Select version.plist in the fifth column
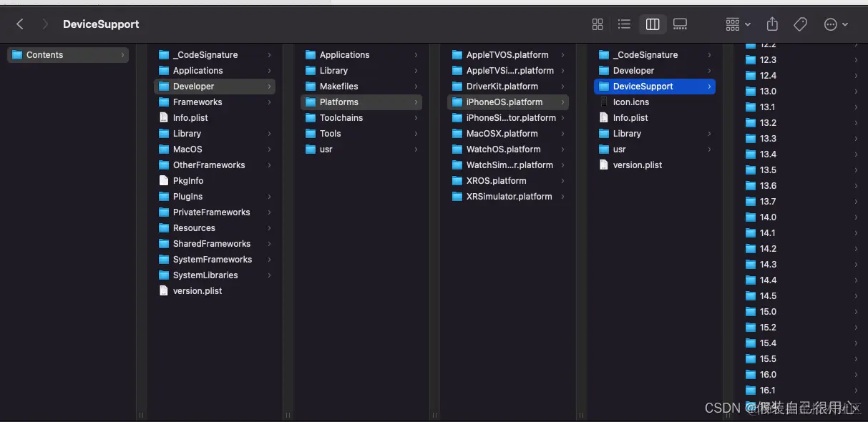 click(655, 165)
